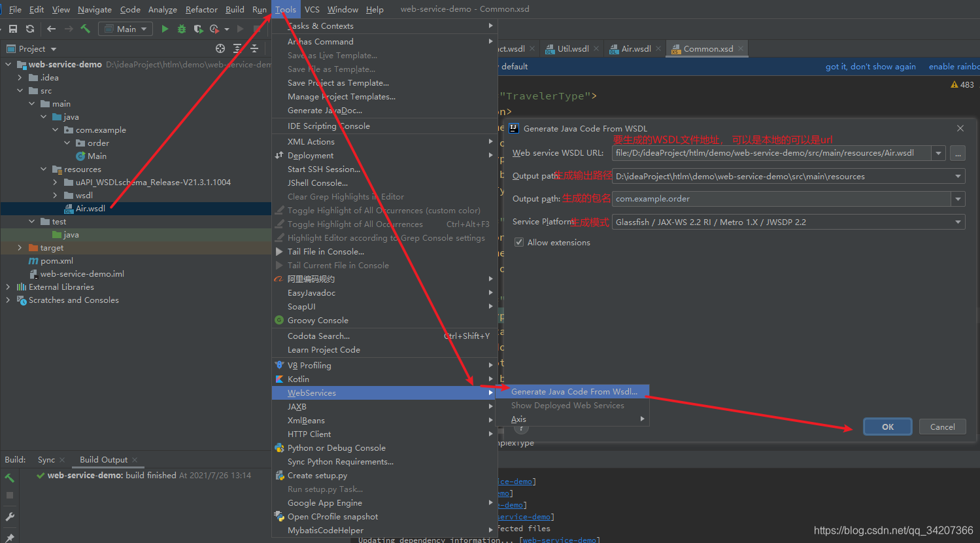This screenshot has height=543, width=980.
Task: Expand External Libraries node
Action: click(8, 287)
